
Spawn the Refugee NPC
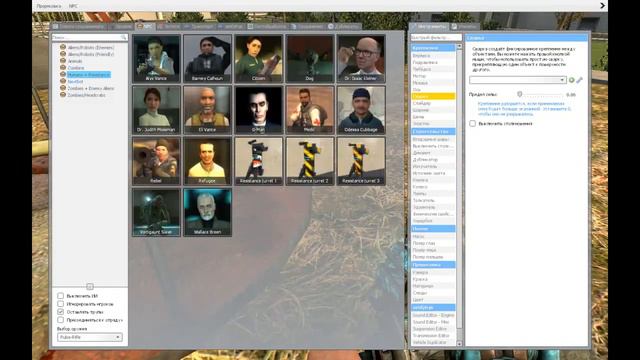207,161
